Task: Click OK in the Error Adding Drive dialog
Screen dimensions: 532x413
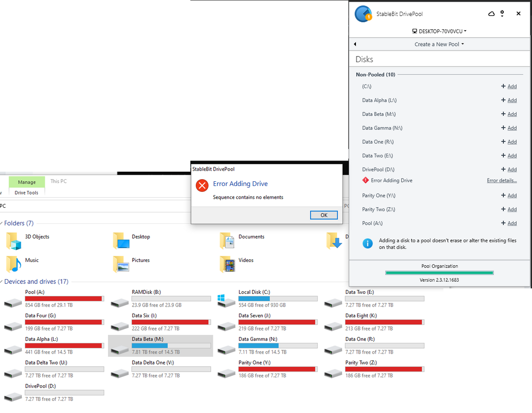Action: (323, 215)
